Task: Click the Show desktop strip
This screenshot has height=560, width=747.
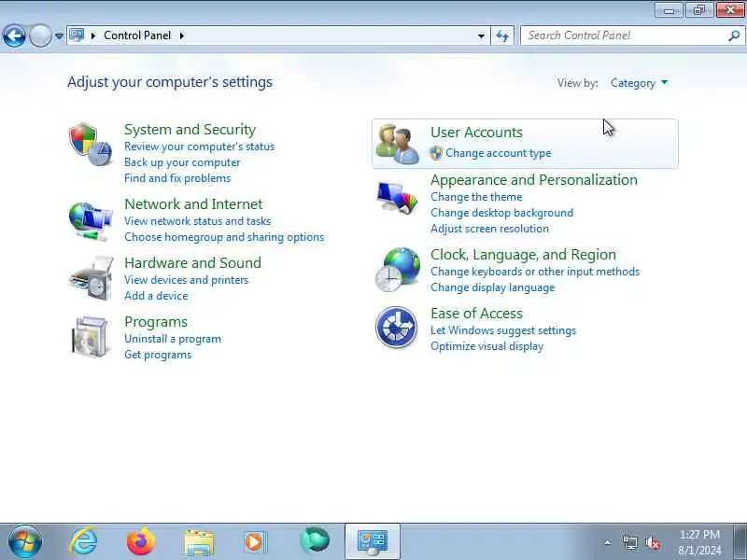Action: tap(740, 541)
